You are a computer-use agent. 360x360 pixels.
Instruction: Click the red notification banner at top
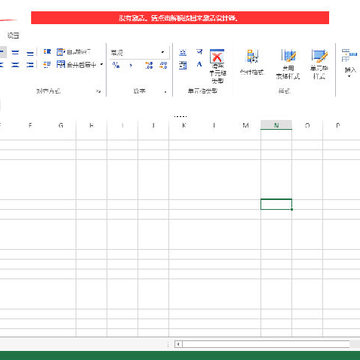(180, 18)
